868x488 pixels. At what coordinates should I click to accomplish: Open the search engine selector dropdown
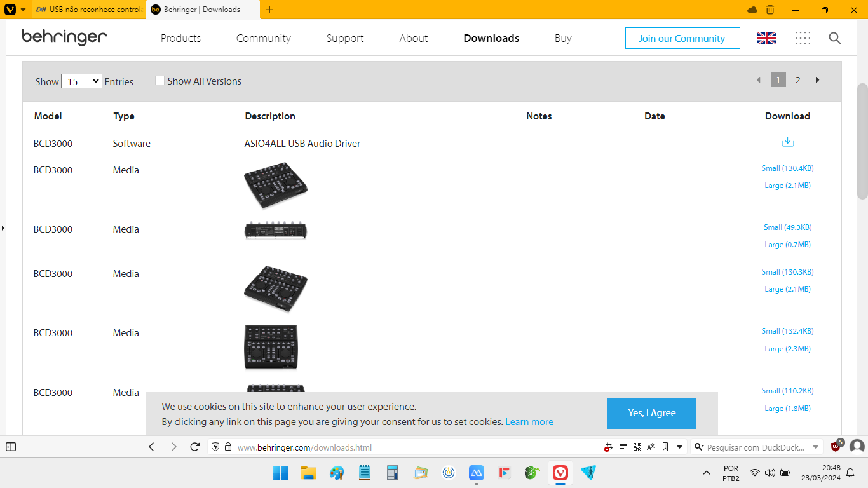[x=698, y=447]
